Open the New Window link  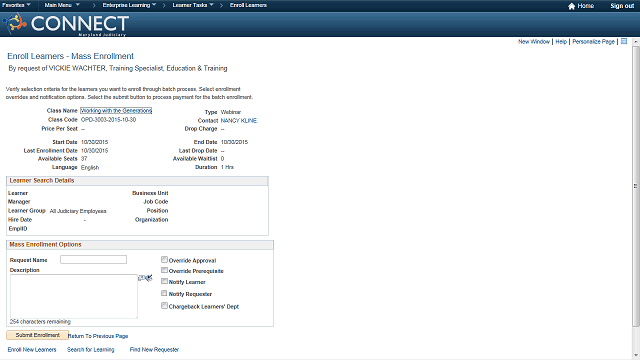534,42
